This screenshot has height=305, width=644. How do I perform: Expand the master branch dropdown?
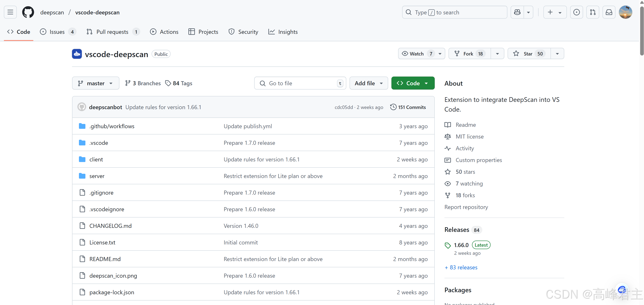(x=96, y=83)
